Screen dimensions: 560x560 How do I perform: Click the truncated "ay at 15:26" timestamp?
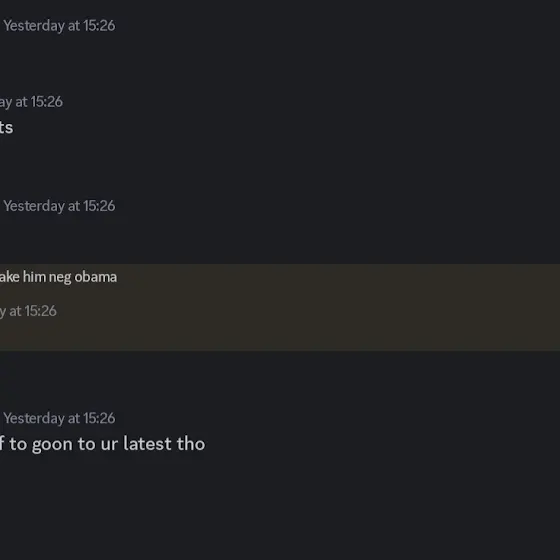[31, 102]
